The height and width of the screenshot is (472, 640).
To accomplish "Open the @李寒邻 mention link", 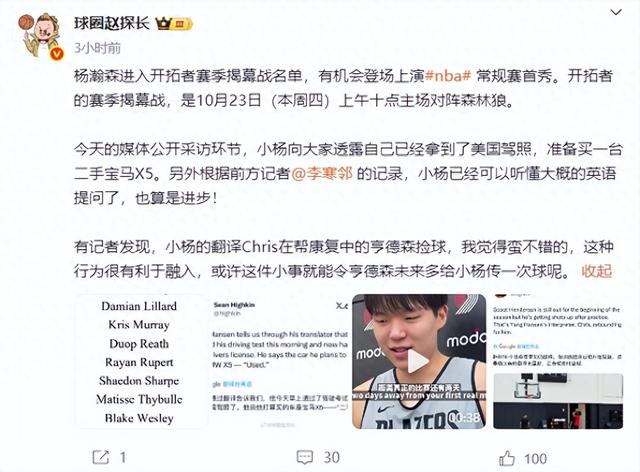I will point(322,174).
